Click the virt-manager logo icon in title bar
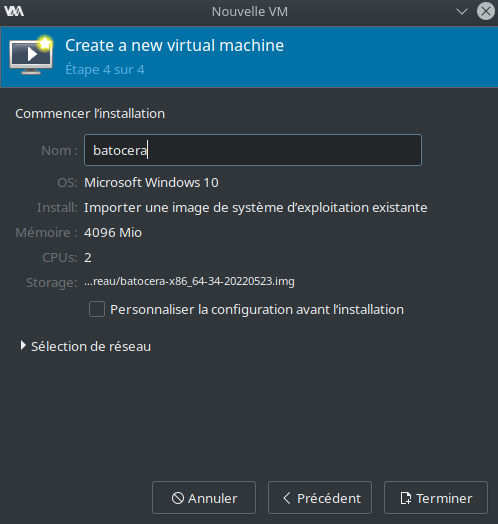The width and height of the screenshot is (498, 524). [x=14, y=11]
